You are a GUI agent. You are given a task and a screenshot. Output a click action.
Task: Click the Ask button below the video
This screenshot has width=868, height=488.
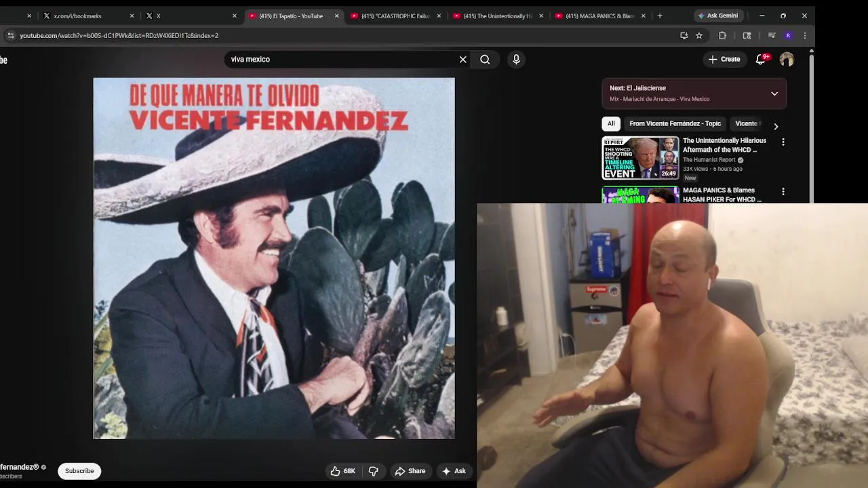click(x=454, y=471)
